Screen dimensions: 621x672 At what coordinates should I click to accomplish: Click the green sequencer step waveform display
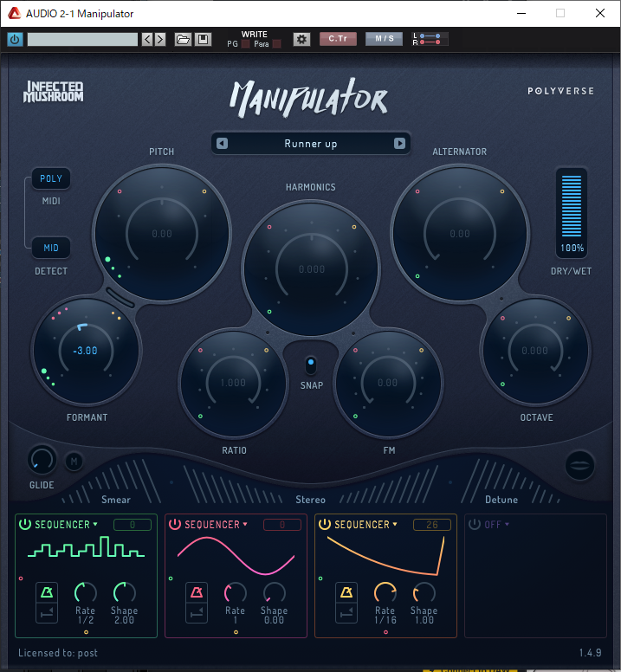coord(86,546)
